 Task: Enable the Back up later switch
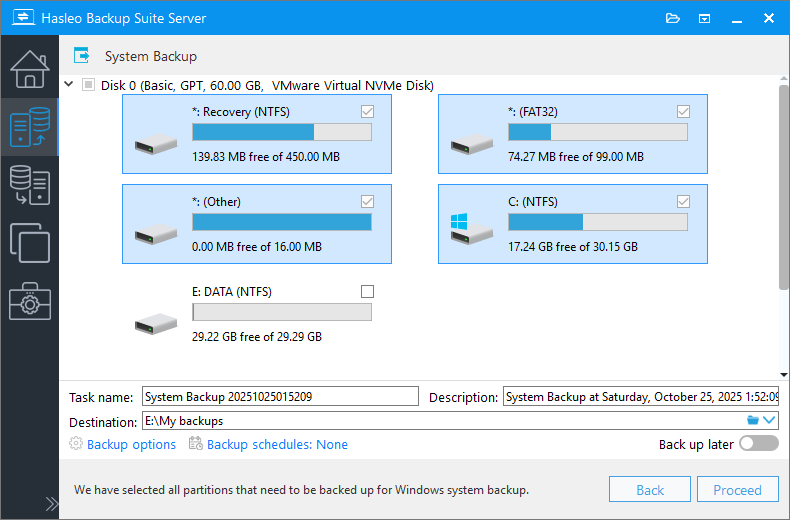point(759,443)
